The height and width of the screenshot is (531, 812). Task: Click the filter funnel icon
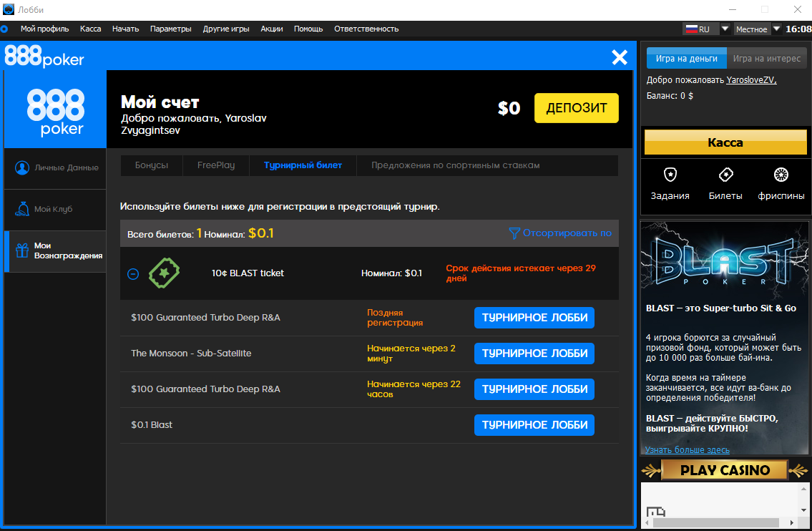pos(514,233)
